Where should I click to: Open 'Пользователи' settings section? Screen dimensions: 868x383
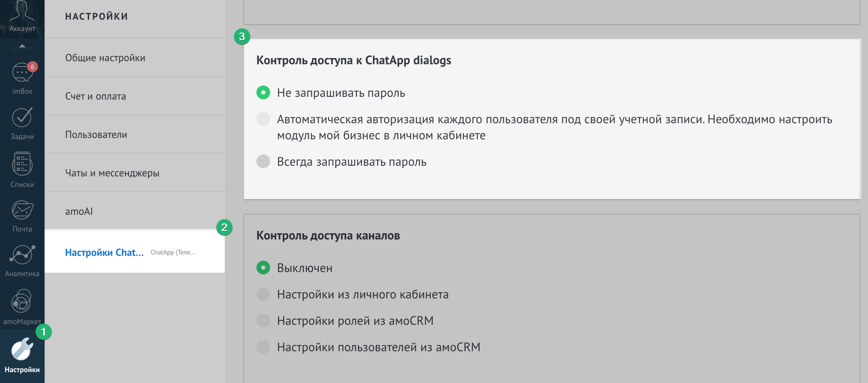coord(96,135)
